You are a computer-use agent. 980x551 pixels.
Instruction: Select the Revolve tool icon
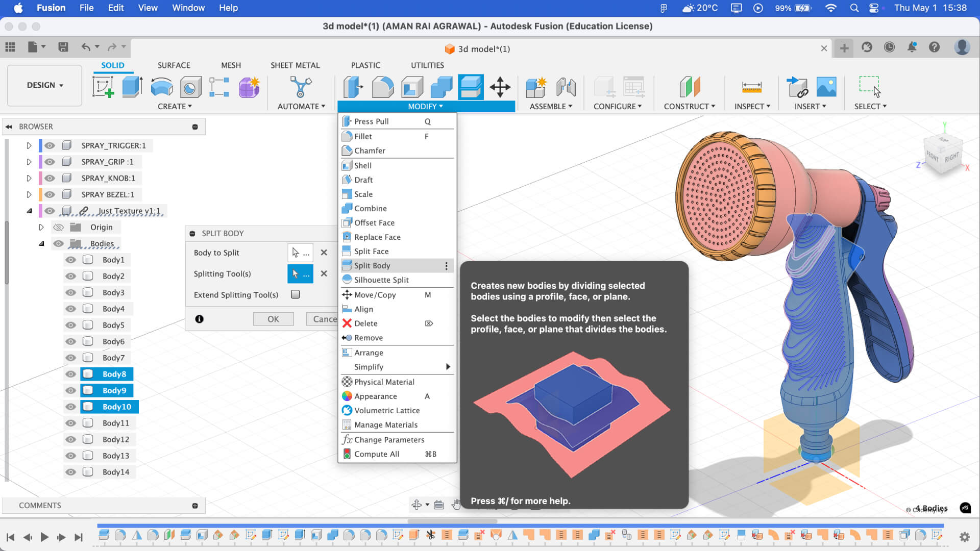[161, 87]
